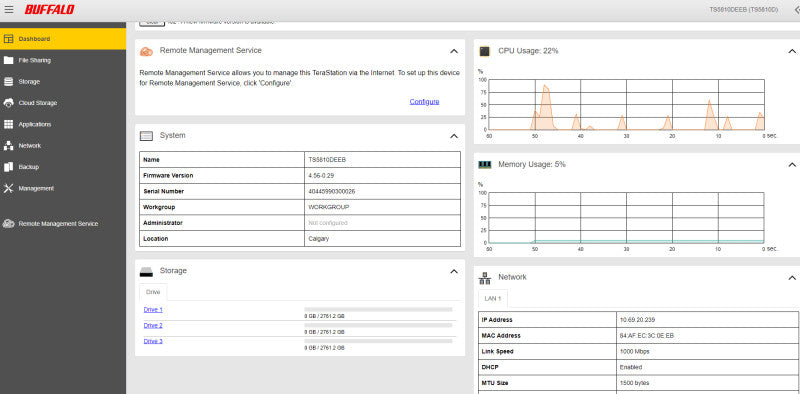The image size is (800, 394).
Task: Click the orange cloud icon in Remote Management panel
Action: (x=146, y=51)
